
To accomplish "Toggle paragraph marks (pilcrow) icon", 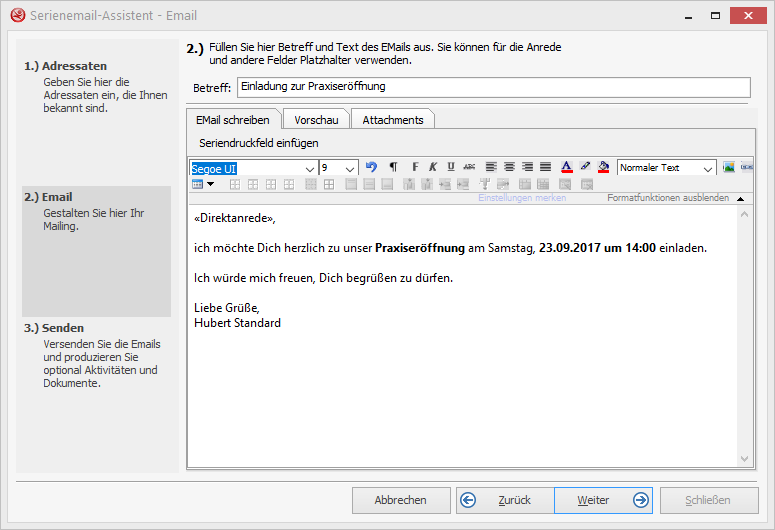I will pyautogui.click(x=393, y=167).
